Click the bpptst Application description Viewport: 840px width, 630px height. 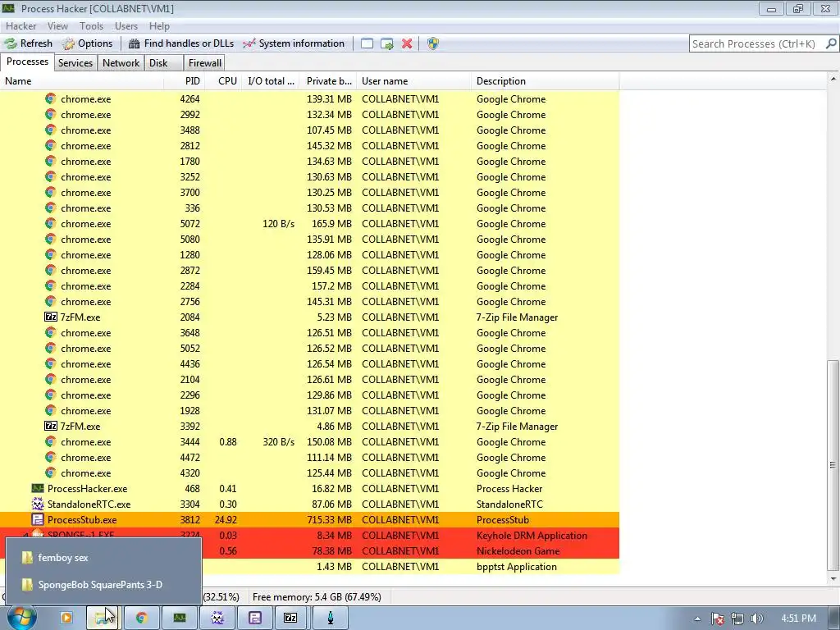tap(517, 566)
